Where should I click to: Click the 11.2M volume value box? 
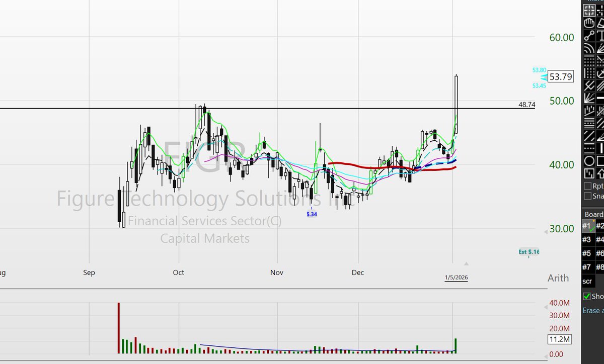click(560, 339)
